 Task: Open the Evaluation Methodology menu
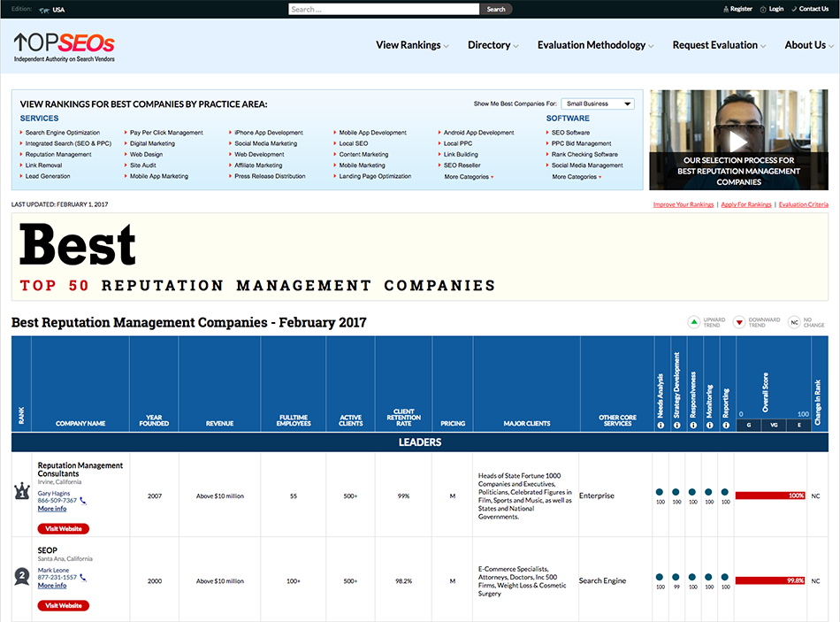[595, 45]
